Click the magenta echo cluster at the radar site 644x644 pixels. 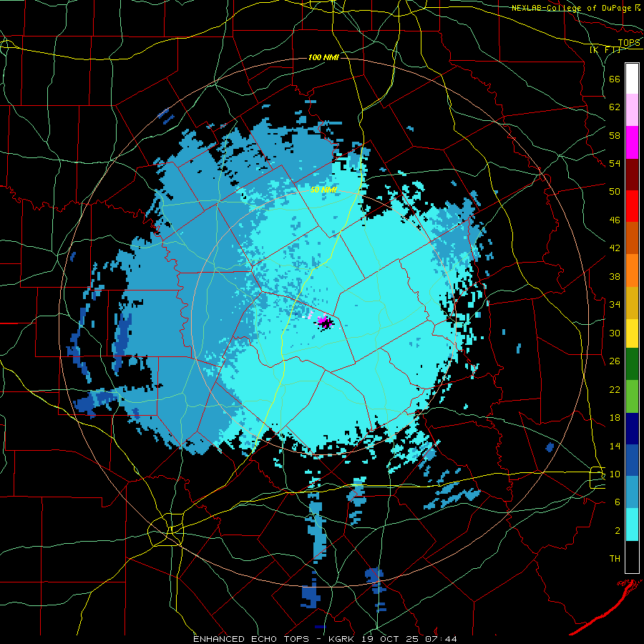pos(324,321)
